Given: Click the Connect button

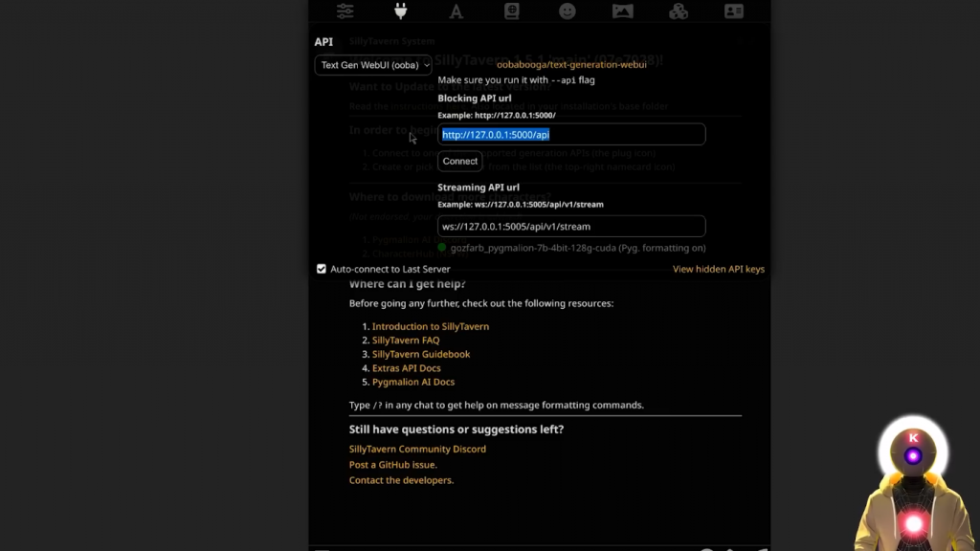Looking at the screenshot, I should 460,161.
